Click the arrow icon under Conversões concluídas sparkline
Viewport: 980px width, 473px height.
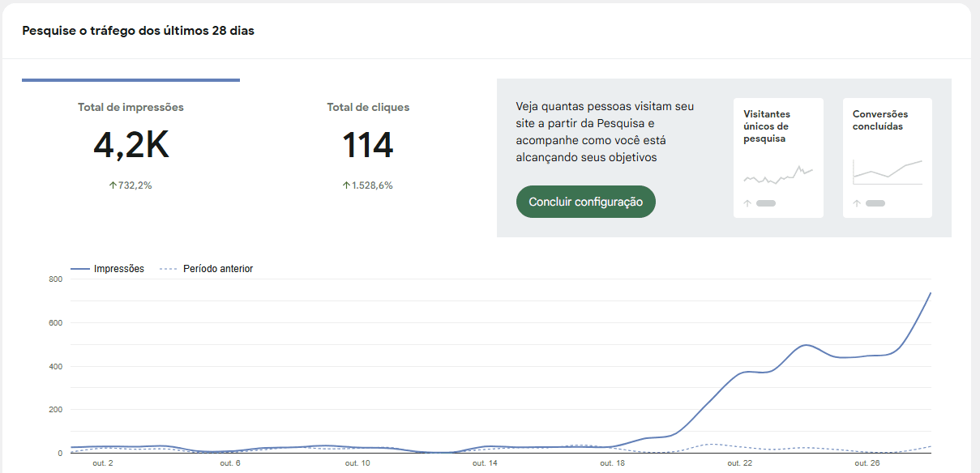coord(857,203)
